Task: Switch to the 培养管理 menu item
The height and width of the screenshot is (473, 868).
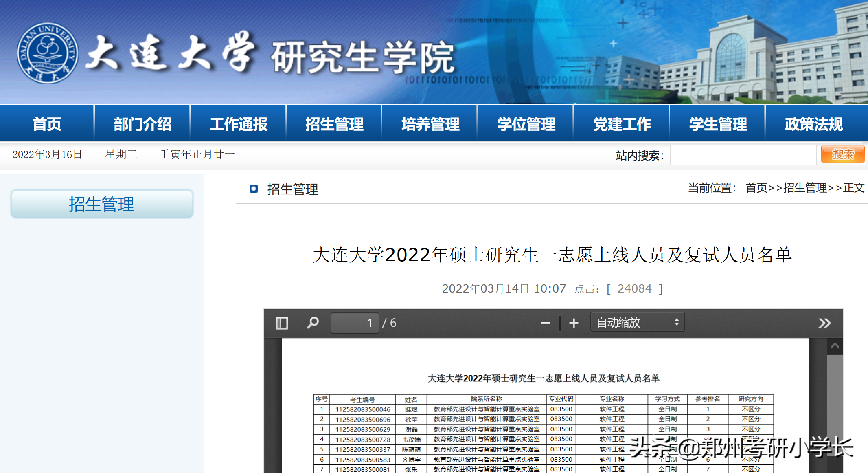Action: pyautogui.click(x=429, y=123)
